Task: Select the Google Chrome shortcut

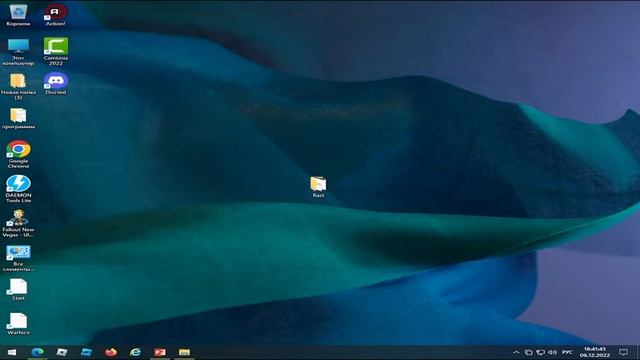Action: (18, 154)
